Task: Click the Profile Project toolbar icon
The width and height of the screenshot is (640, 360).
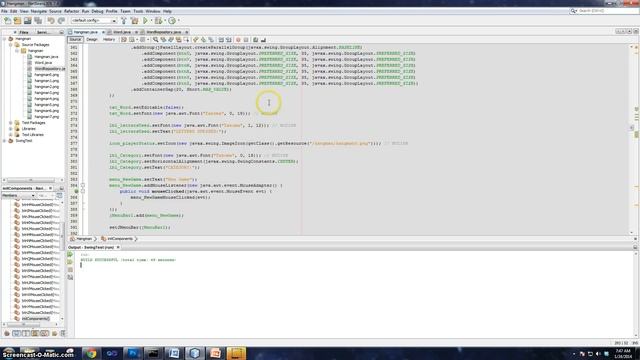Action: coord(172,20)
